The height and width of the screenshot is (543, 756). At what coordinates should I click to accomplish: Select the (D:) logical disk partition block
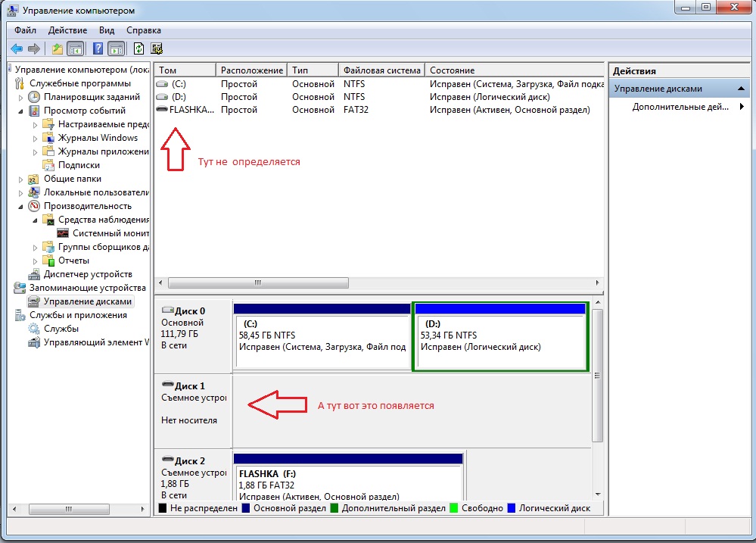click(x=501, y=339)
